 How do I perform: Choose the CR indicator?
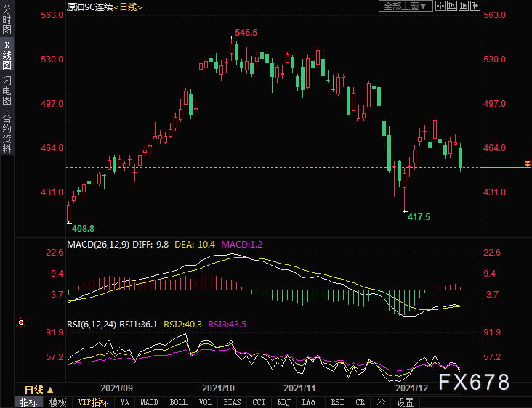coord(360,402)
